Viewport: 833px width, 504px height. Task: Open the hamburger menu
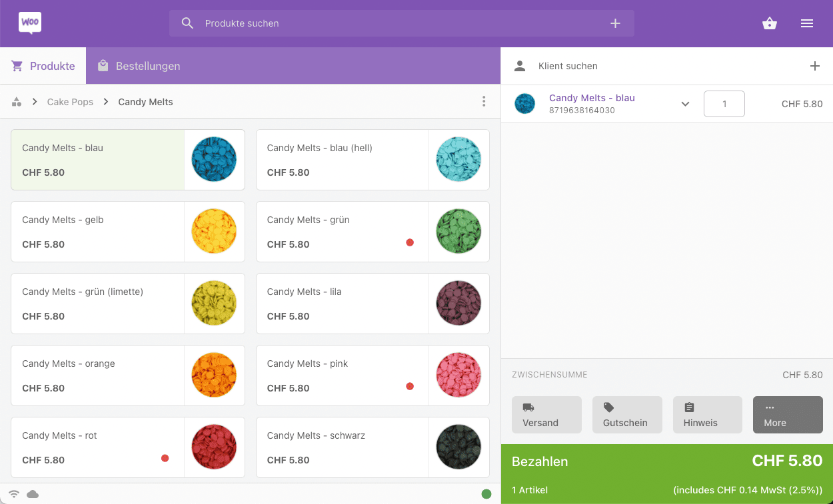806,23
